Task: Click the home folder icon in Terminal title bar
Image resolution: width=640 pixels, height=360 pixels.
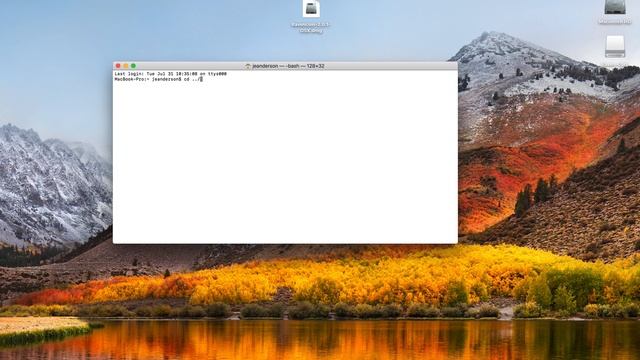Action: (248, 66)
